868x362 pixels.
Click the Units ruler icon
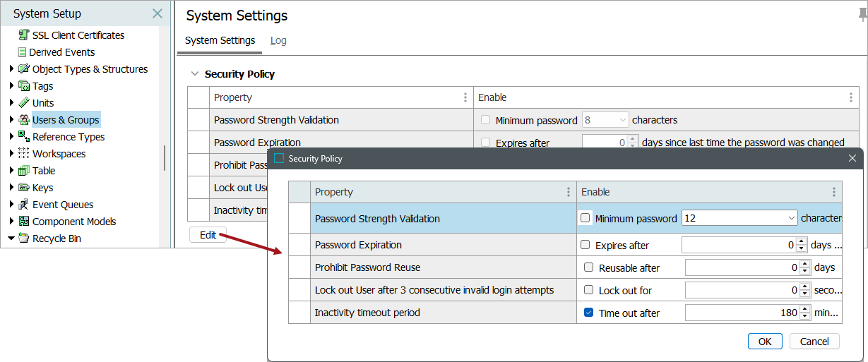tap(24, 103)
